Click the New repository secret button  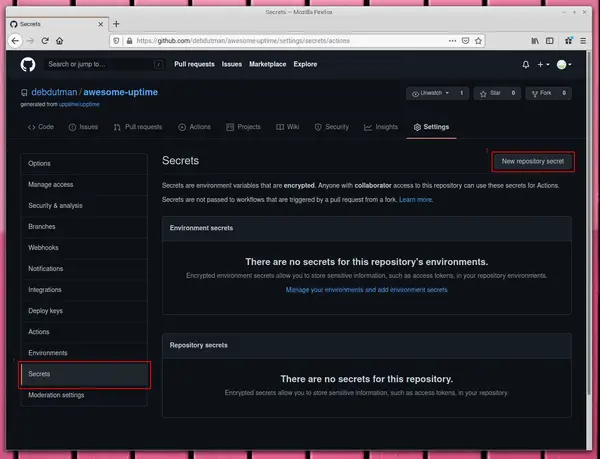pos(533,161)
